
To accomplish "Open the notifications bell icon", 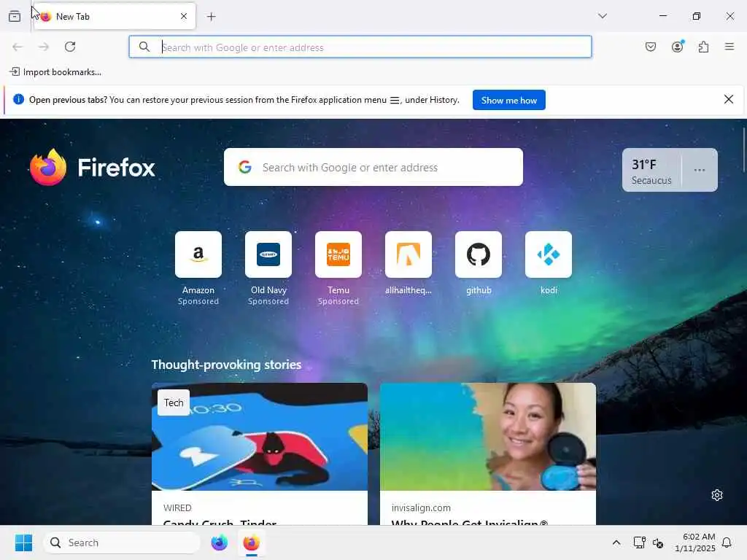I will pos(727,542).
